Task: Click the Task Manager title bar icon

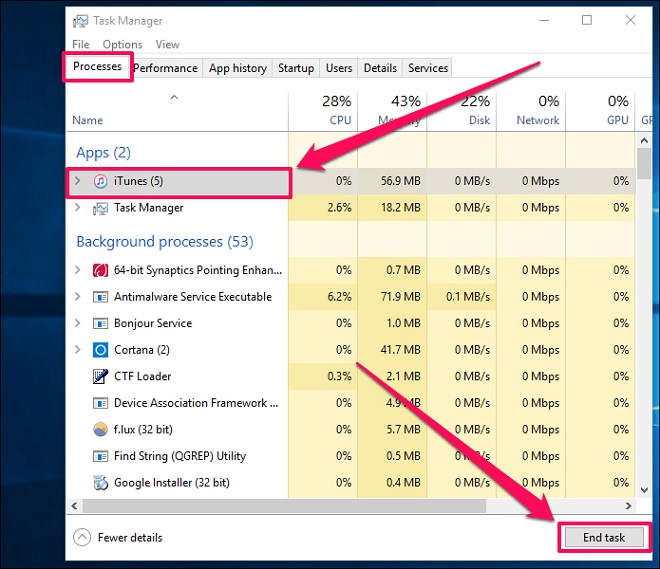Action: [80, 21]
